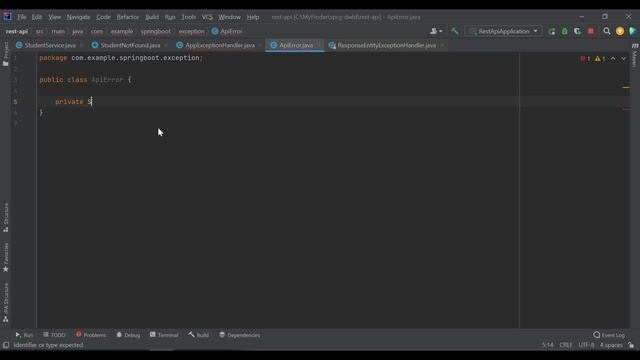Open the Window menu
The image size is (640, 360).
tap(229, 17)
